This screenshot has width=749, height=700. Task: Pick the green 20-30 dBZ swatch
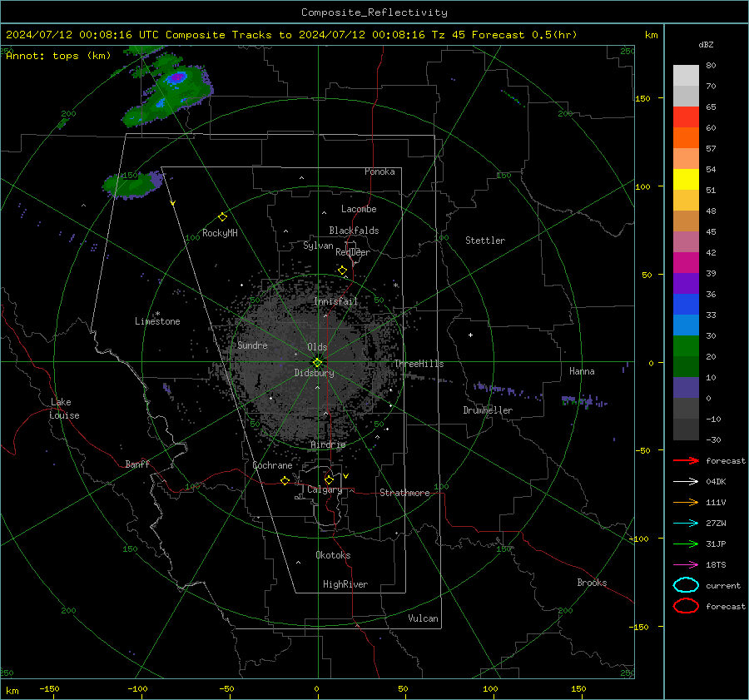click(686, 346)
